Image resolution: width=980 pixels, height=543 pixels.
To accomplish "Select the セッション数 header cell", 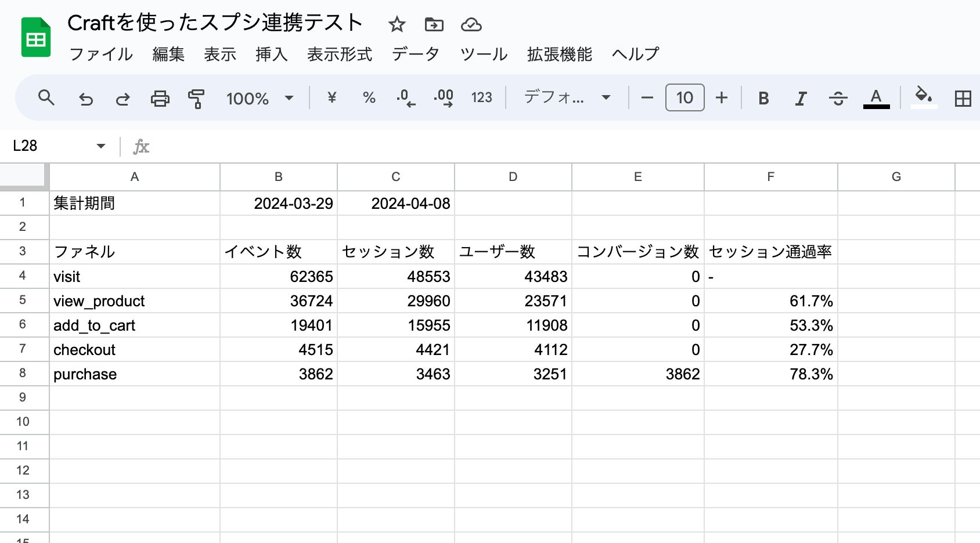I will [396, 252].
